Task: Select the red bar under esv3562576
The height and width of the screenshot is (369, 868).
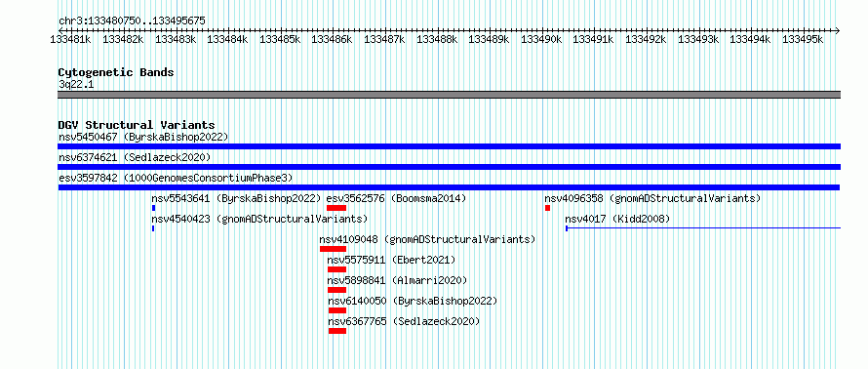Action: coord(336,208)
